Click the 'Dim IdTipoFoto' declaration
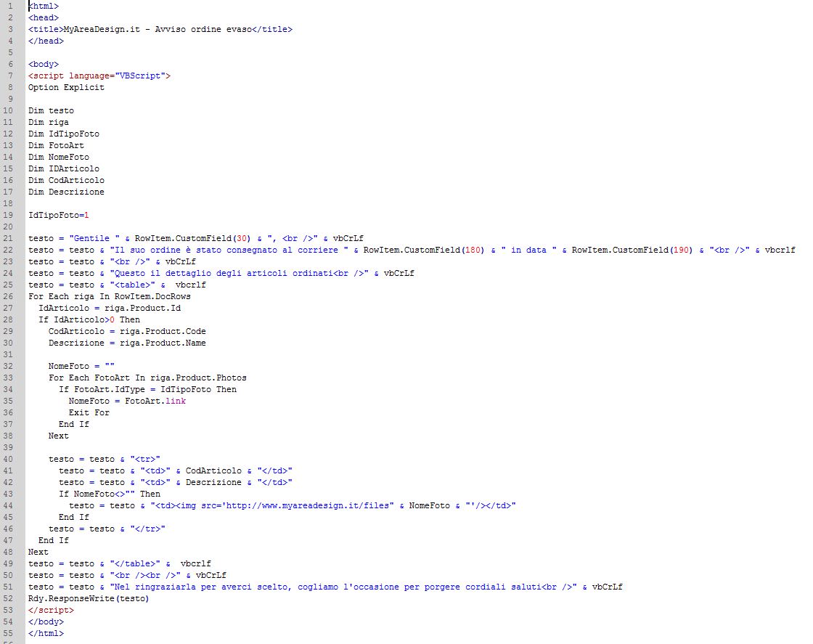This screenshot has height=644, width=813. point(64,134)
